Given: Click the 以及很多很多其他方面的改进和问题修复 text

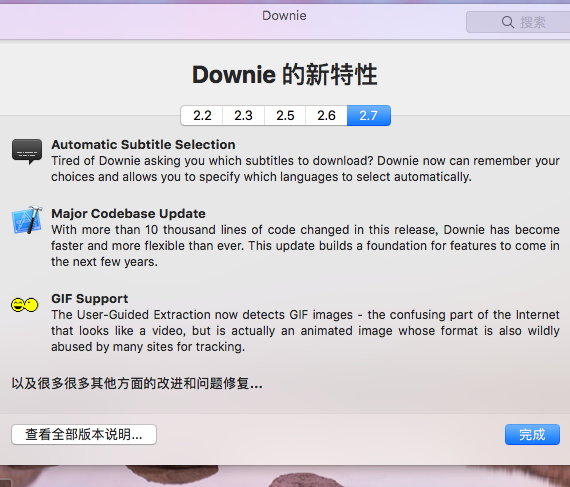Looking at the screenshot, I should (137, 383).
